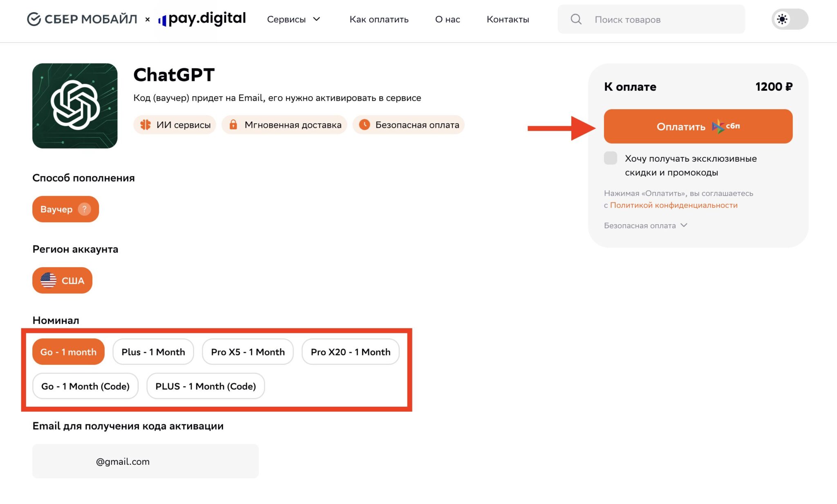This screenshot has height=504, width=837.
Task: Choose the Go - 1 Month (Code) option
Action: point(85,386)
